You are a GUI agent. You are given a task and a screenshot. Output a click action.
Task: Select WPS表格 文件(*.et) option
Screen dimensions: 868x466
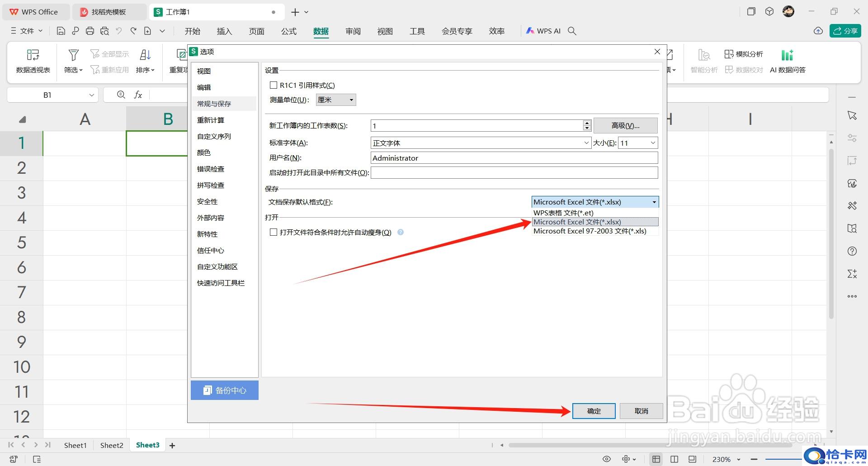pos(595,213)
